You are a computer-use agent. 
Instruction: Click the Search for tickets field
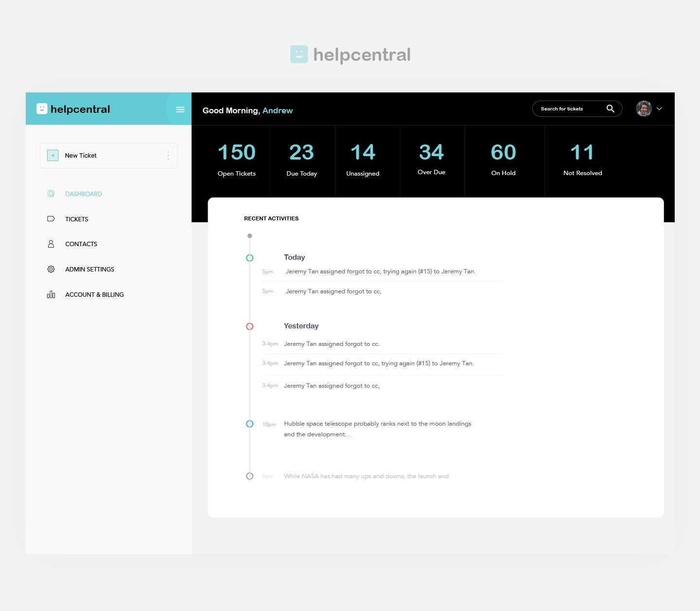coord(577,109)
